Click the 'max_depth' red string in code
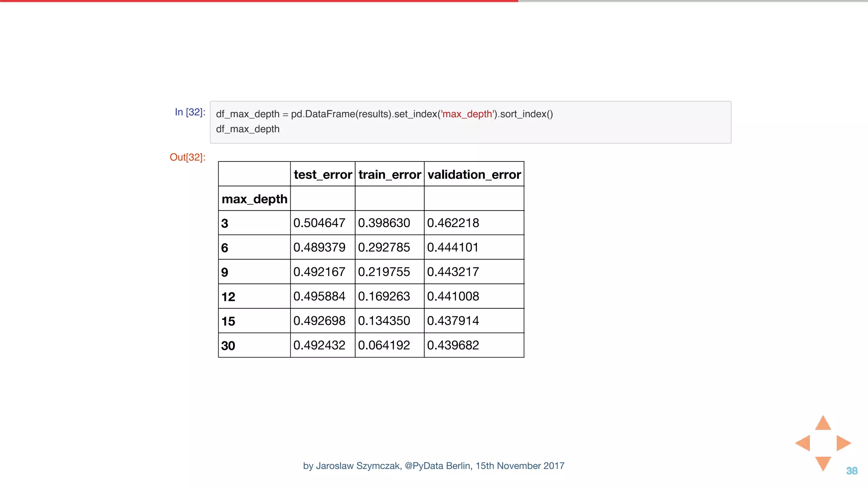The width and height of the screenshot is (868, 488). 467,114
